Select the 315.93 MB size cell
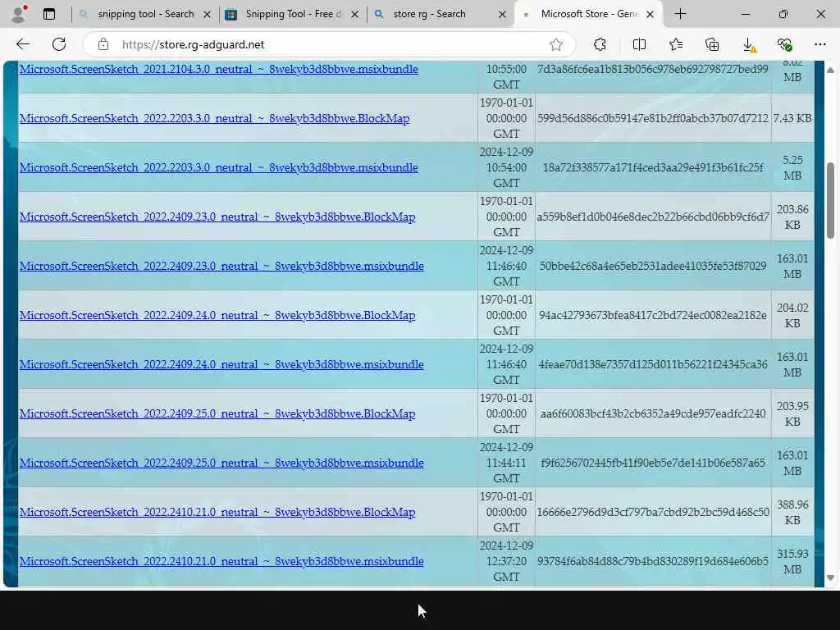 [x=792, y=561]
